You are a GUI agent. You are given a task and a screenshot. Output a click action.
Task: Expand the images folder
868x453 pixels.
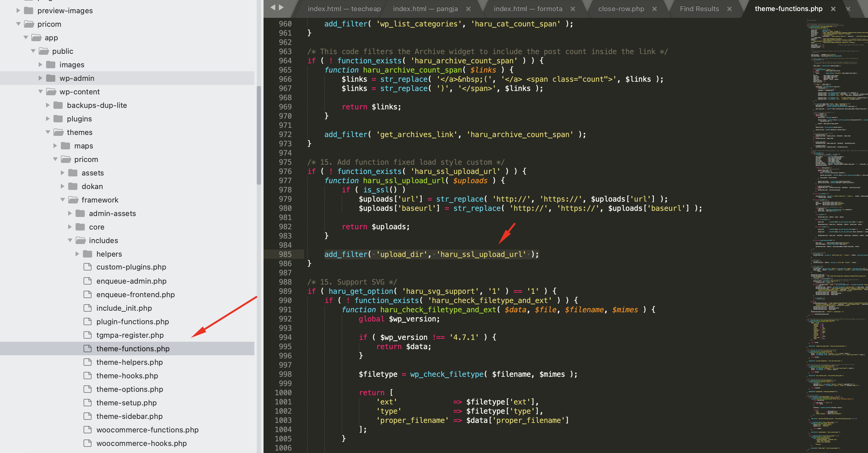click(x=41, y=64)
